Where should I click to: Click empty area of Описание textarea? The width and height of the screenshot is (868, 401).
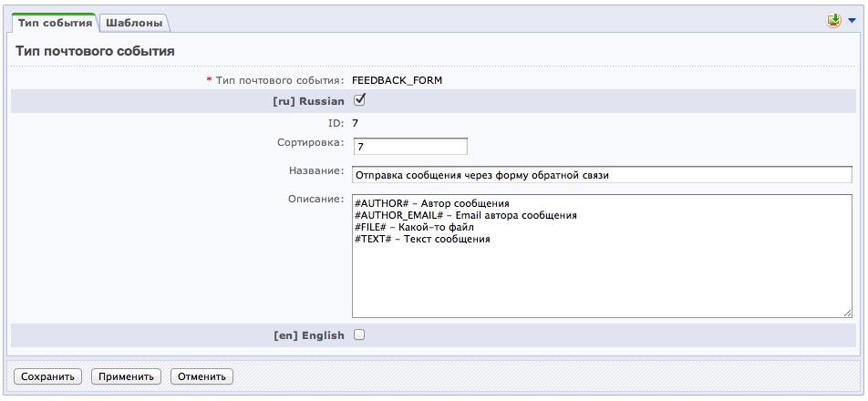601,283
